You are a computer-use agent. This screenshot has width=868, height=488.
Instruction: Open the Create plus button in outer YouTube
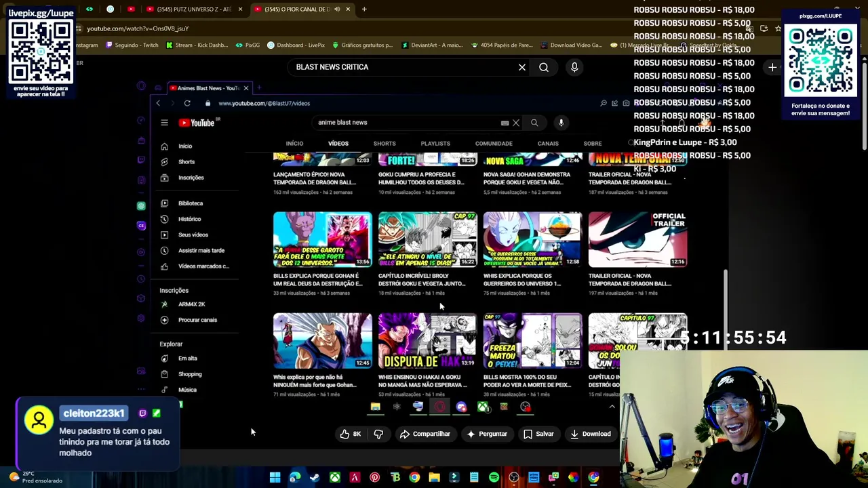coord(772,67)
